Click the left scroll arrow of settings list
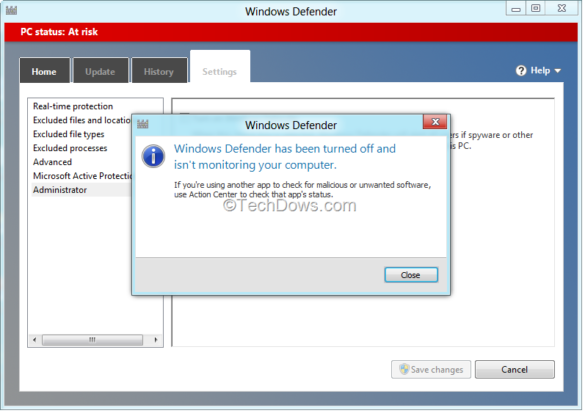Screen dimensions: 585x413 pos(35,341)
